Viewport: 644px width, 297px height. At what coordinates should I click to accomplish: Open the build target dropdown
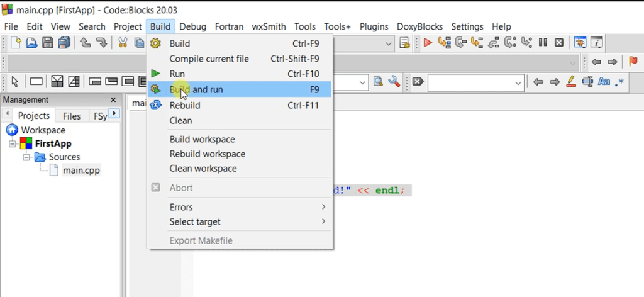[389, 43]
